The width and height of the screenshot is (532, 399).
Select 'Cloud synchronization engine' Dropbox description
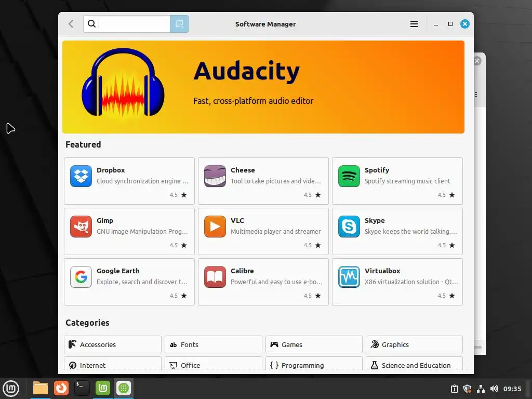[x=142, y=181]
